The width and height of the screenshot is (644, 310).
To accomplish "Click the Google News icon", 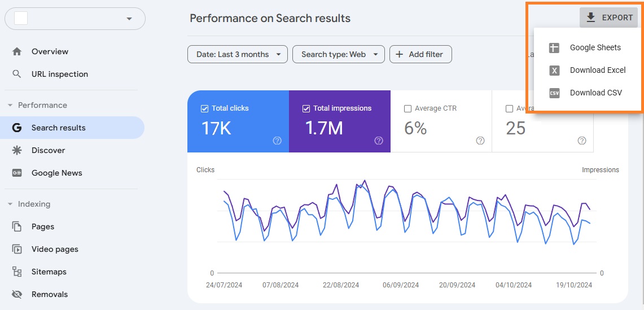I will point(16,173).
